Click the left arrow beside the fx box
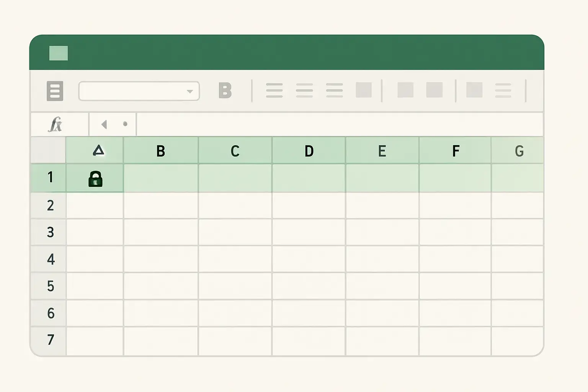Viewport: 588px width, 392px height. 104,124
